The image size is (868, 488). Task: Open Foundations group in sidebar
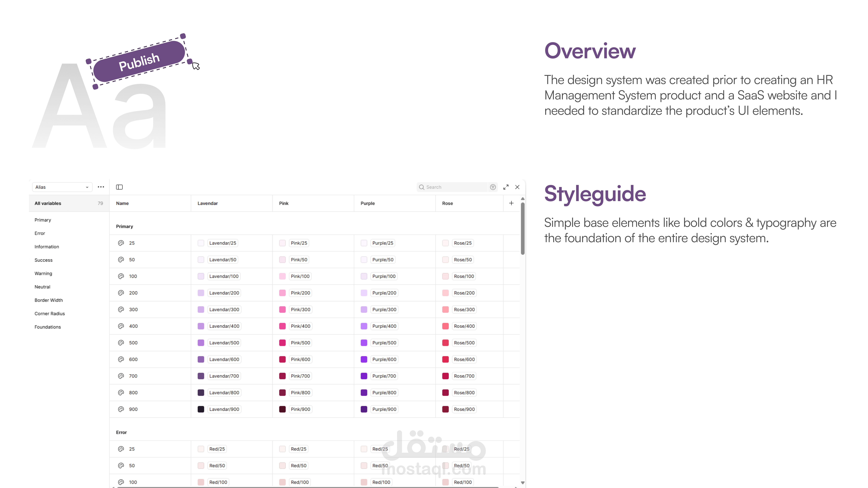tap(47, 327)
